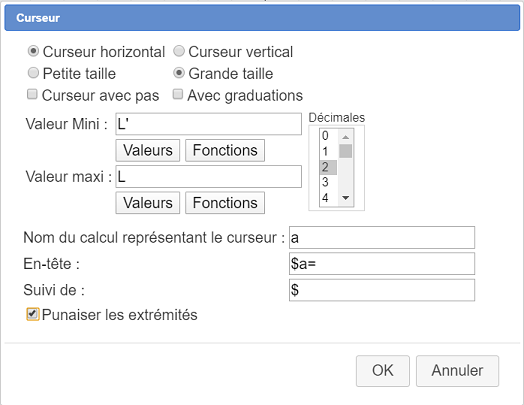Click the Valeur maxi input field
Image resolution: width=524 pixels, height=405 pixels.
click(209, 176)
